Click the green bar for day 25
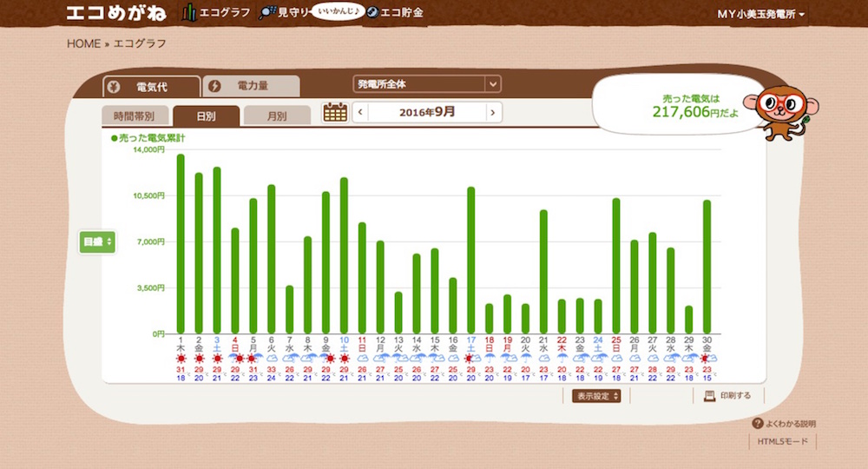868x469 pixels. point(616,266)
